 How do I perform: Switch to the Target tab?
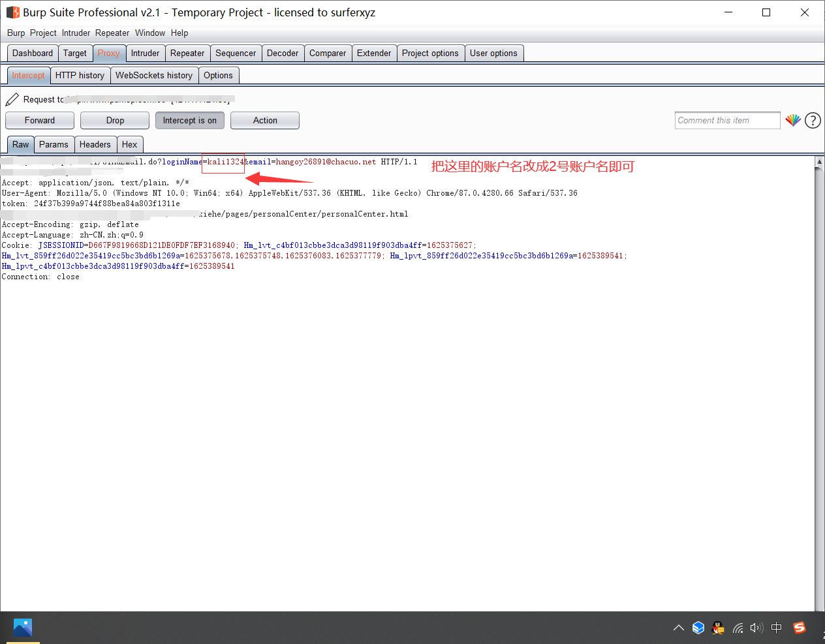[75, 54]
